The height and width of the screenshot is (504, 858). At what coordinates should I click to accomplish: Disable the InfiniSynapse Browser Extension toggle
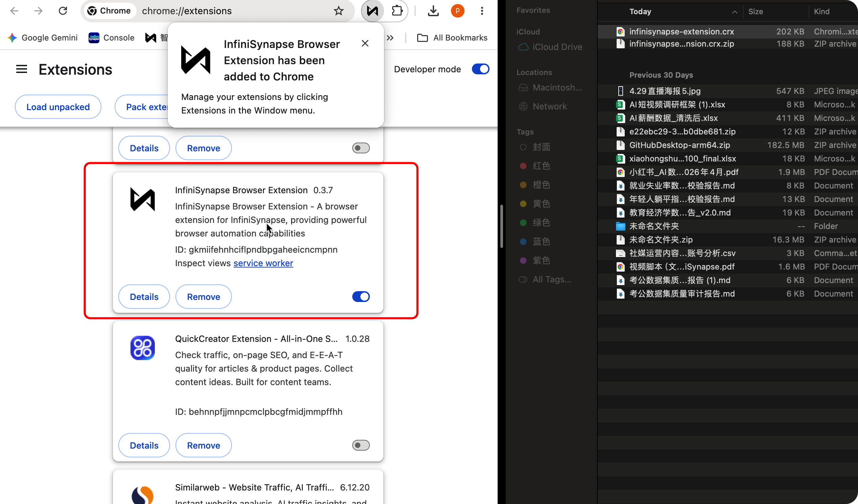[361, 296]
